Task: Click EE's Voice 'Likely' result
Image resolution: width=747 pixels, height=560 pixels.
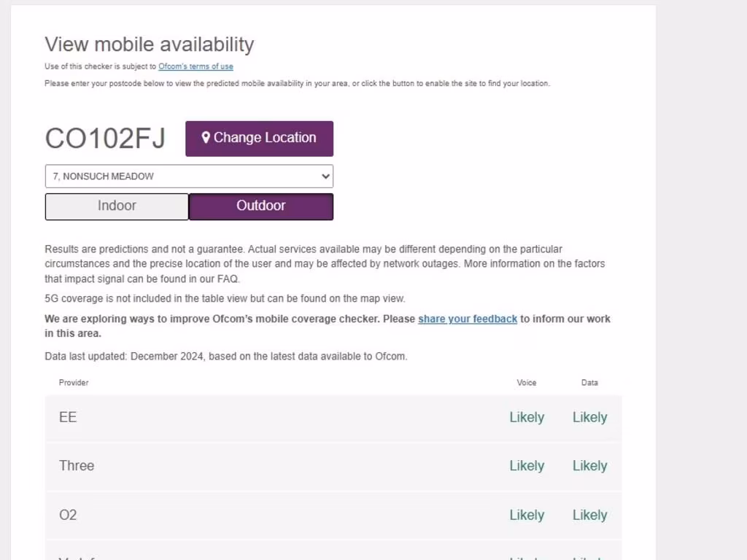Action: pyautogui.click(x=527, y=418)
